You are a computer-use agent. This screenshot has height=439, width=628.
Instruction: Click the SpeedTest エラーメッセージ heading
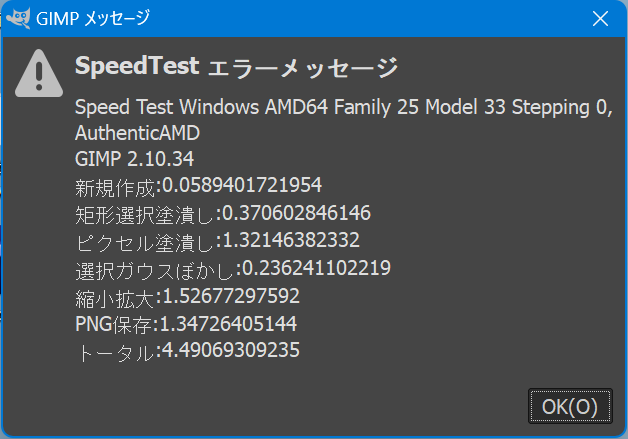click(236, 66)
